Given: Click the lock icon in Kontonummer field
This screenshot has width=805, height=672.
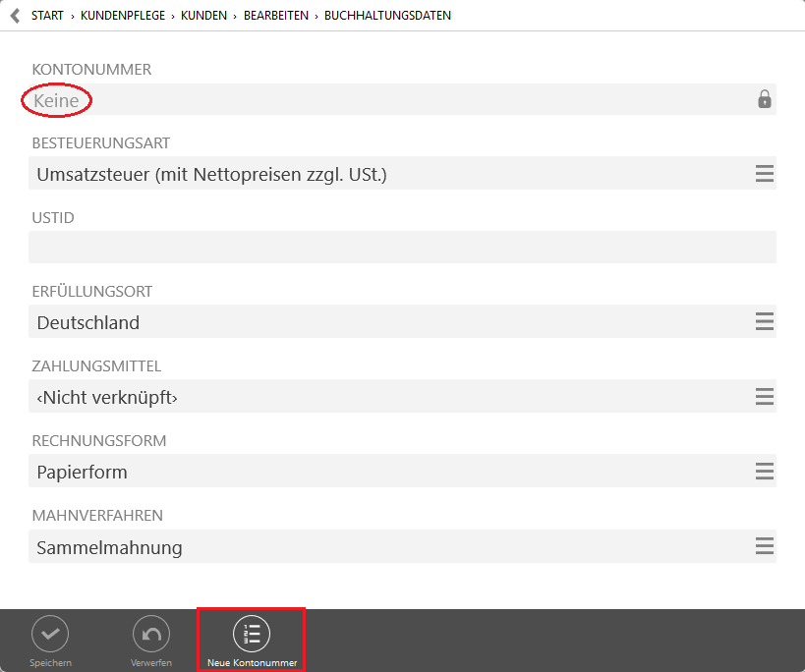Looking at the screenshot, I should click(764, 99).
